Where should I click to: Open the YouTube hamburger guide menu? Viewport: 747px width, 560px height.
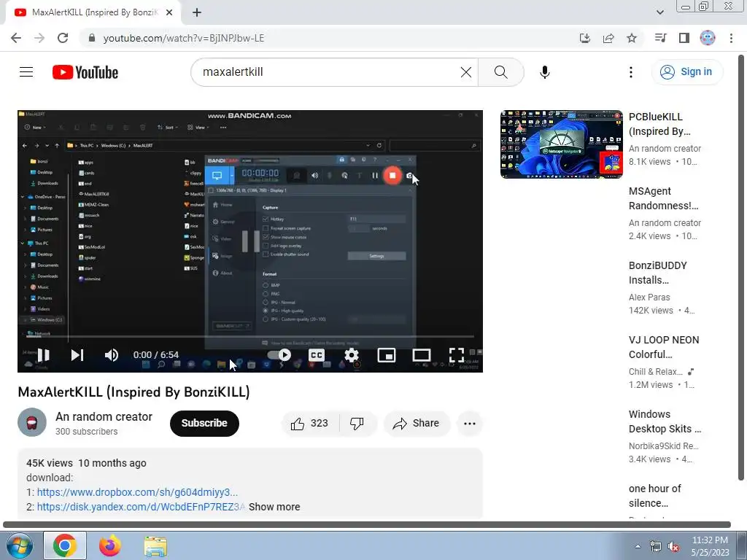26,72
